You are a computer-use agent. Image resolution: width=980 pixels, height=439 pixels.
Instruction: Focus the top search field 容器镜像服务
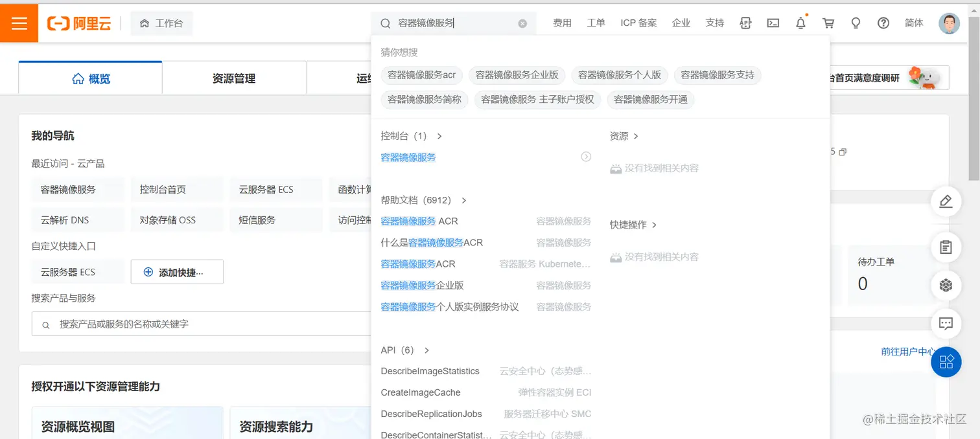click(x=454, y=23)
